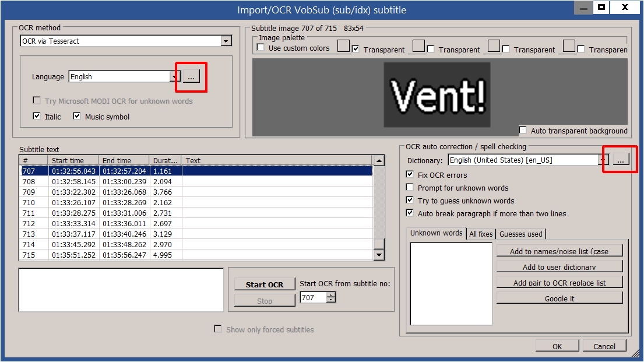Select subtitle row 711
The width and height of the screenshot is (644, 362).
(196, 213)
